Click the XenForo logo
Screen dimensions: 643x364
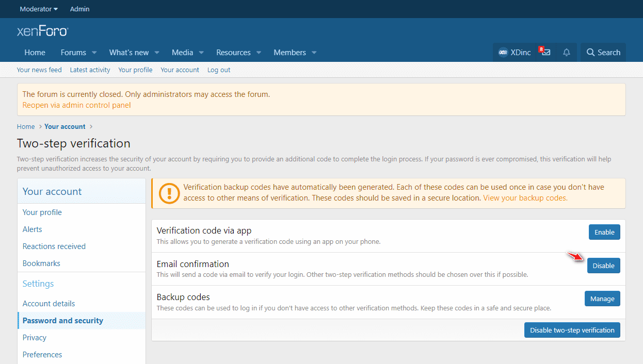[43, 31]
